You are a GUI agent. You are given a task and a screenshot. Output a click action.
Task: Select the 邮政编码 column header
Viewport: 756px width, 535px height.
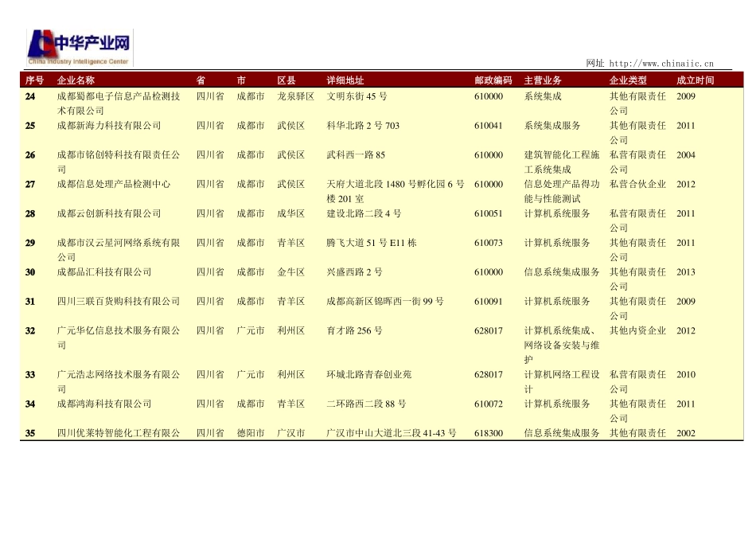click(493, 80)
